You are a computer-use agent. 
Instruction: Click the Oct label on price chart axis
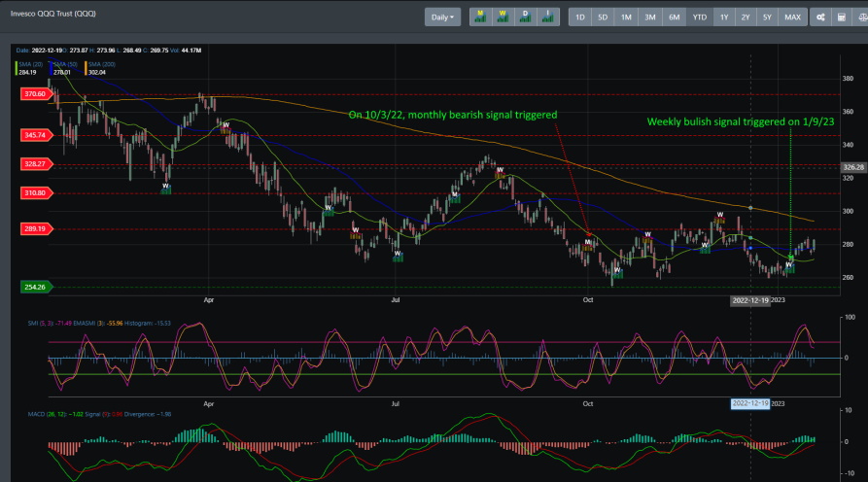pos(588,300)
